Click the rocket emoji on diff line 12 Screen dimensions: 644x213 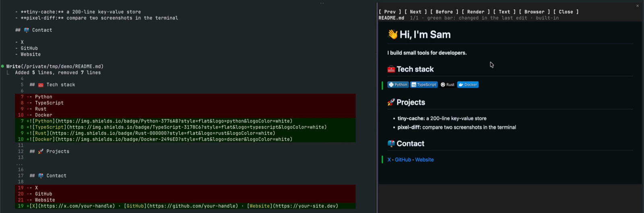(x=41, y=152)
